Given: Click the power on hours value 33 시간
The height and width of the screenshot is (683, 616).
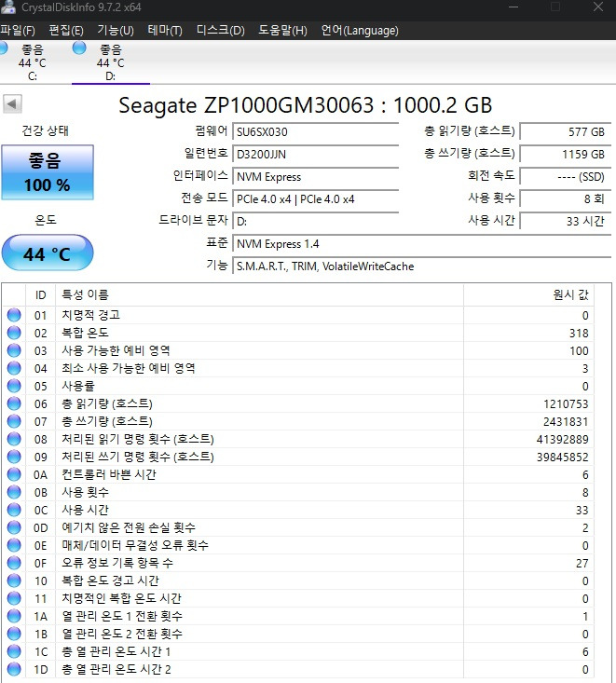Looking at the screenshot, I should point(566,221).
